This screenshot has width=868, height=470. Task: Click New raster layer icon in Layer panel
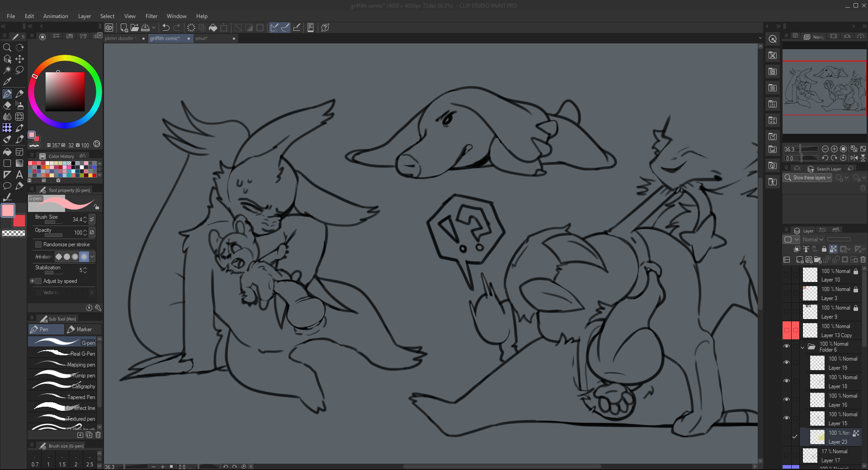click(x=800, y=259)
